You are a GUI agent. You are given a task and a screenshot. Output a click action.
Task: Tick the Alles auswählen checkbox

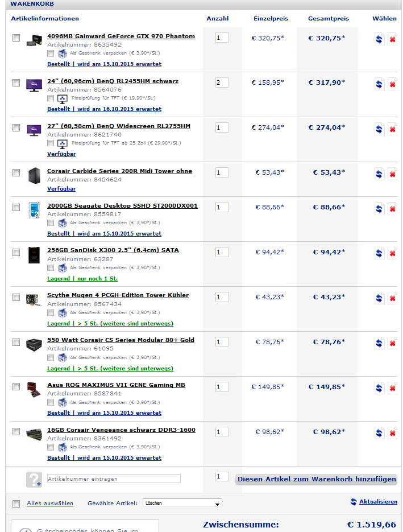pyautogui.click(x=16, y=504)
